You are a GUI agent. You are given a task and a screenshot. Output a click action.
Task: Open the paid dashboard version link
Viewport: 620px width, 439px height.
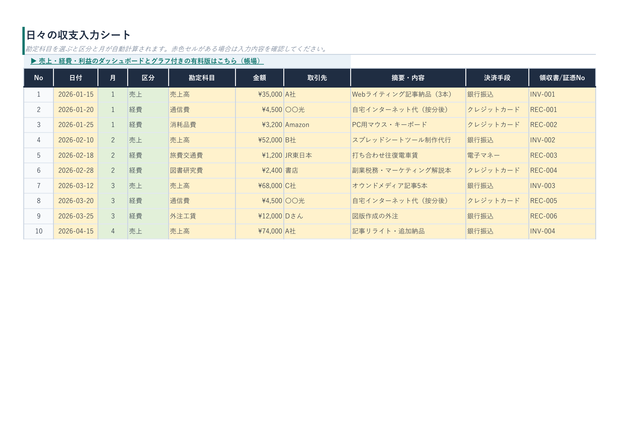pos(147,61)
